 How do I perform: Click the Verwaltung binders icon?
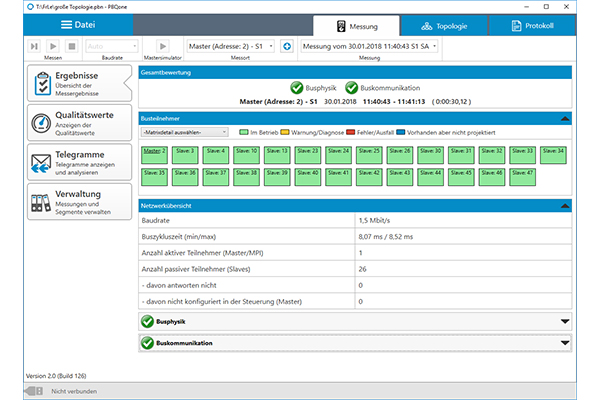41,203
